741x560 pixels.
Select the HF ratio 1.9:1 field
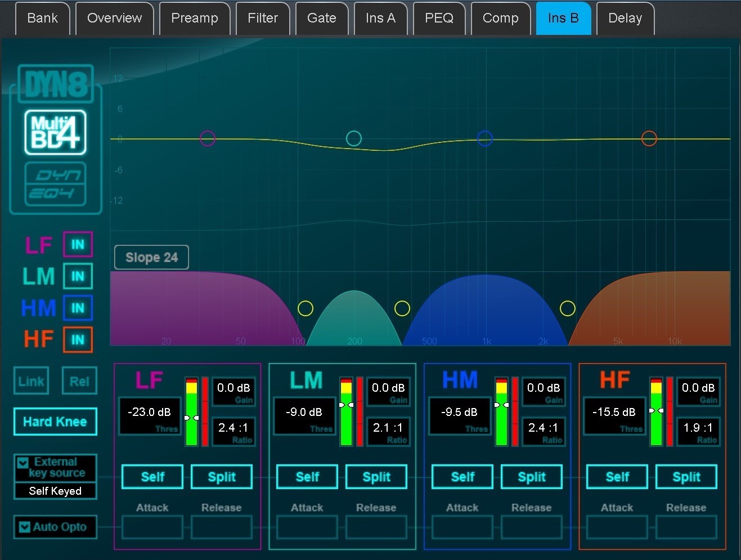[x=698, y=432]
